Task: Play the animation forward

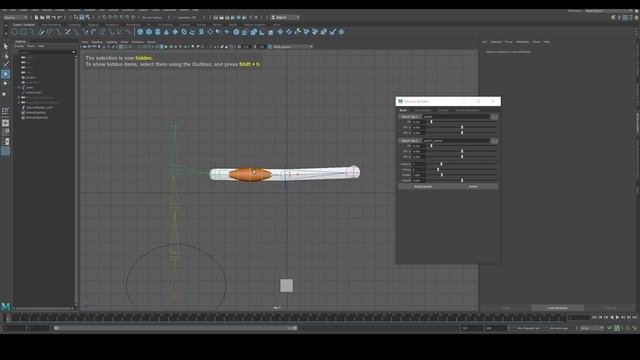Action: pos(617,317)
